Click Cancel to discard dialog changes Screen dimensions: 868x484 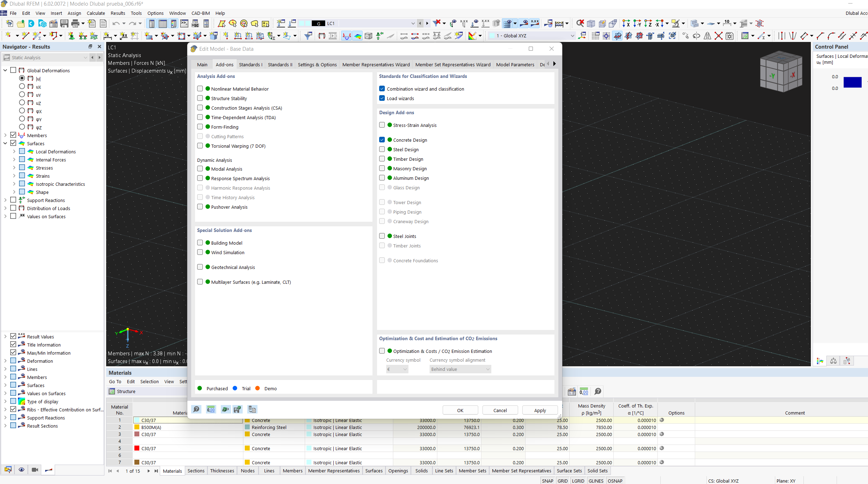(x=500, y=410)
